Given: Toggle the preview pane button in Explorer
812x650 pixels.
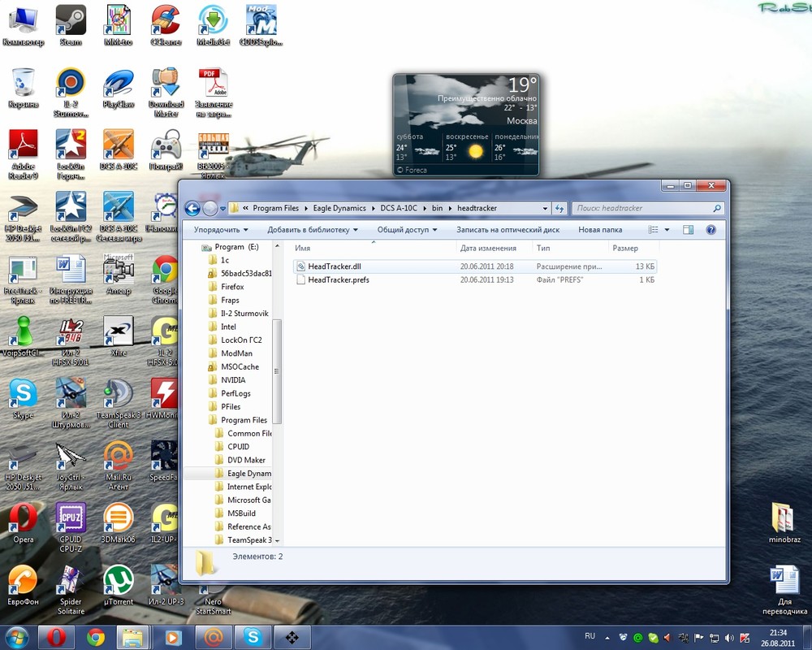Looking at the screenshot, I should coord(689,230).
